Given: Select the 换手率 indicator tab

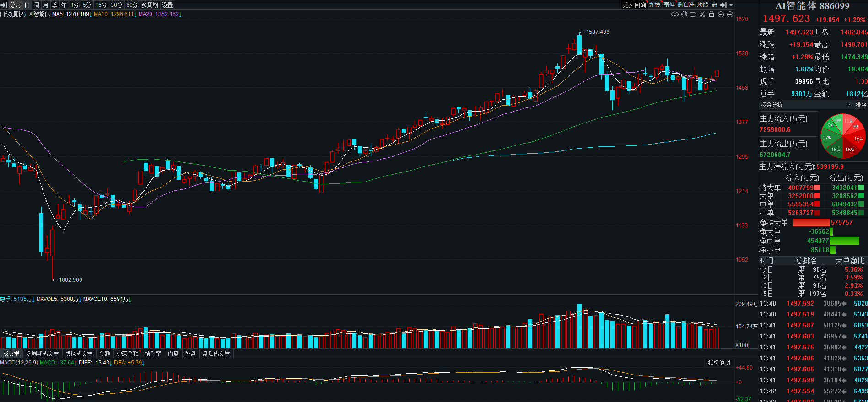Looking at the screenshot, I should [x=153, y=354].
